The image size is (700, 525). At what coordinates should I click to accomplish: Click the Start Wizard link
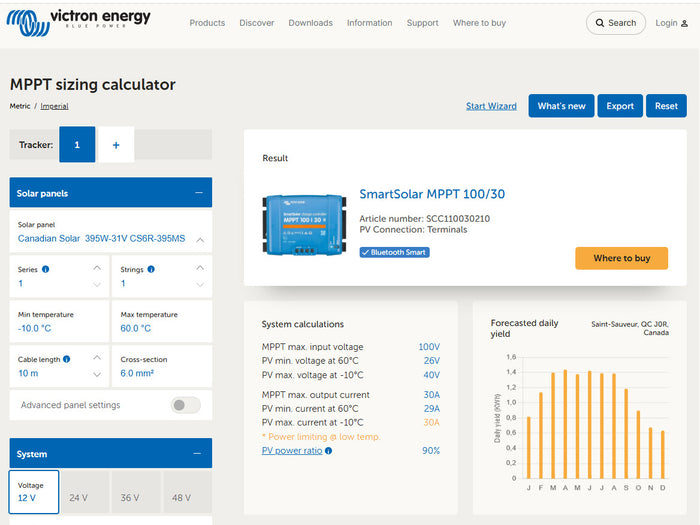[x=491, y=106]
